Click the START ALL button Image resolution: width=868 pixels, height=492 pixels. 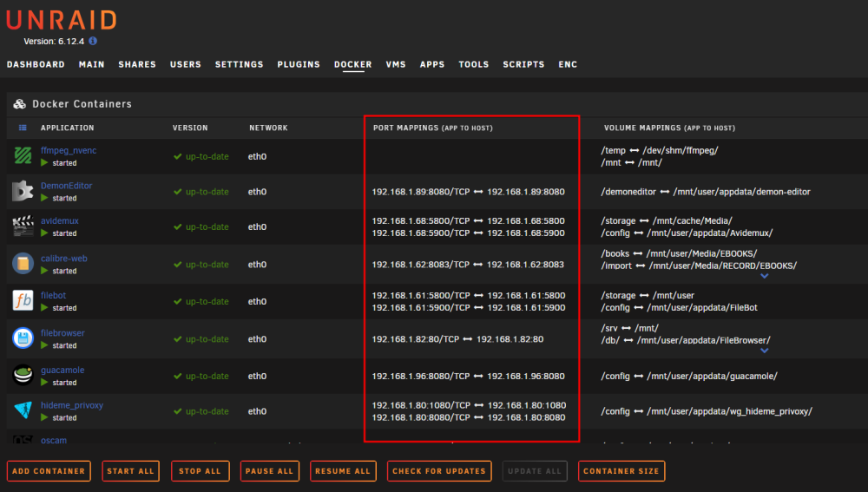pos(131,471)
